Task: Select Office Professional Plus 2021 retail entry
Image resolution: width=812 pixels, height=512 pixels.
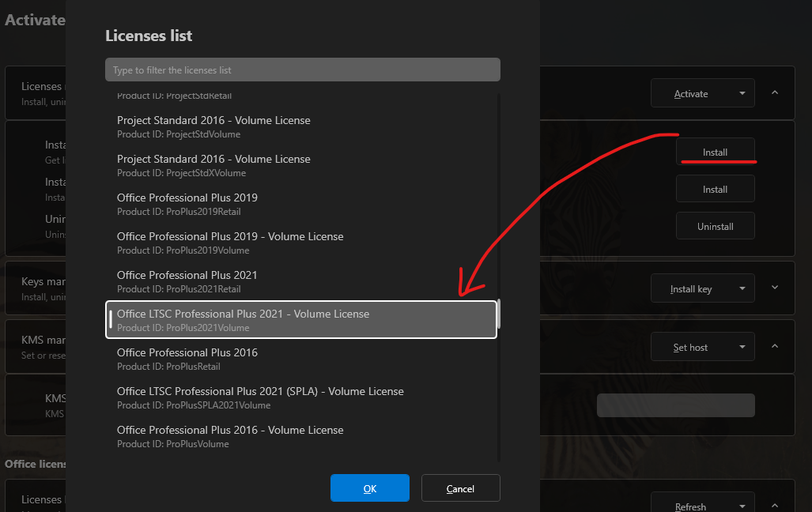Action: [x=301, y=281]
